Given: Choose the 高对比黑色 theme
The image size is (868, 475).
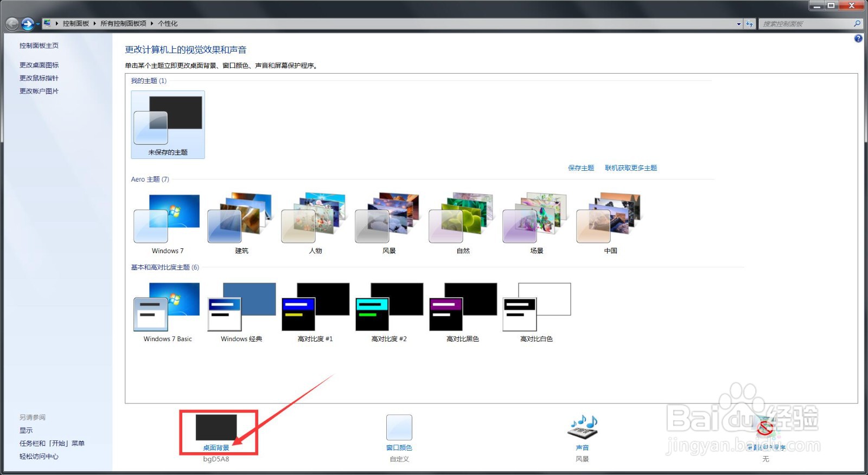Looking at the screenshot, I should click(x=463, y=312).
